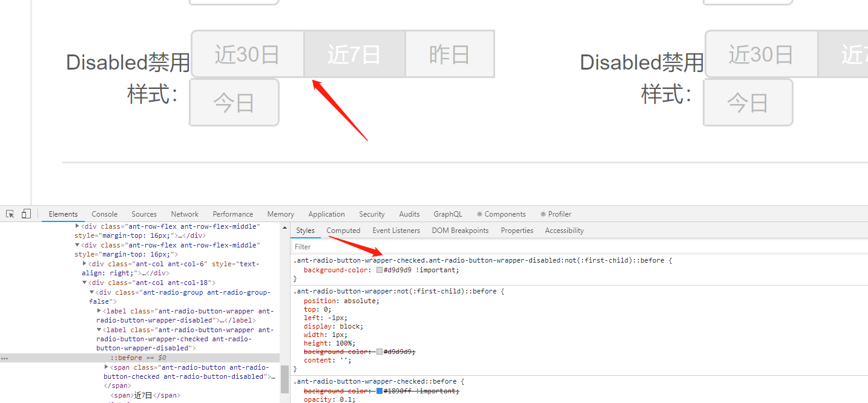
Task: Open the Performance tab
Action: 233,214
